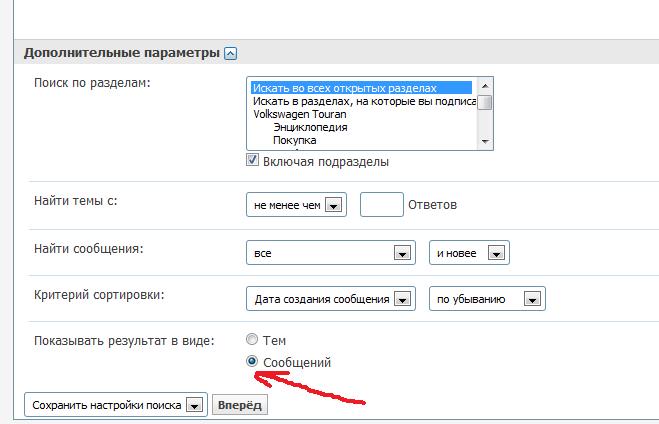Image resolution: width=659 pixels, height=424 pixels.
Task: Click the Ответов number input field
Action: 382,205
